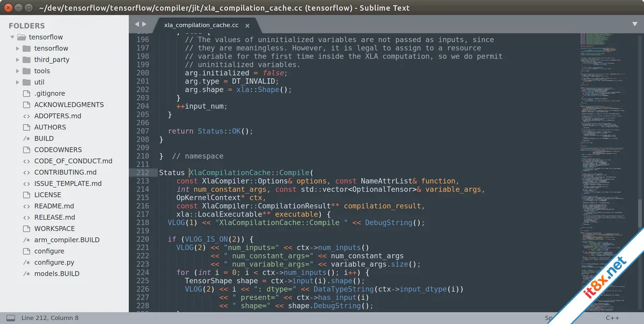Click the arm_compiler.BUILD file icon
Screen dimensions: 644x324
(26, 240)
